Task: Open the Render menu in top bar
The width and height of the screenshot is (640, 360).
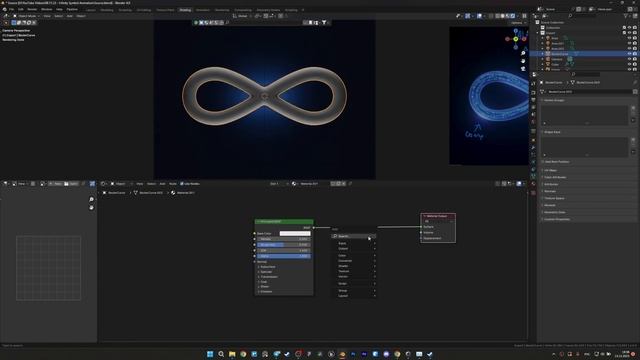Action: 32,9
